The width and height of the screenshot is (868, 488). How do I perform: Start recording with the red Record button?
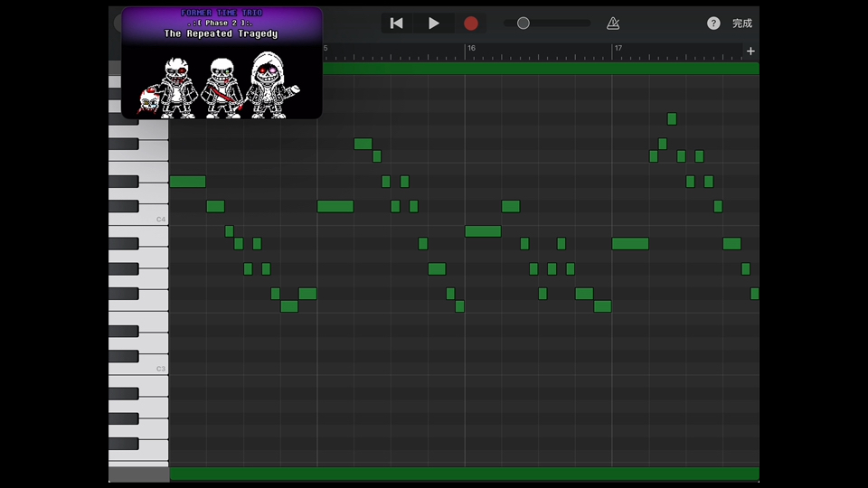[x=470, y=23]
